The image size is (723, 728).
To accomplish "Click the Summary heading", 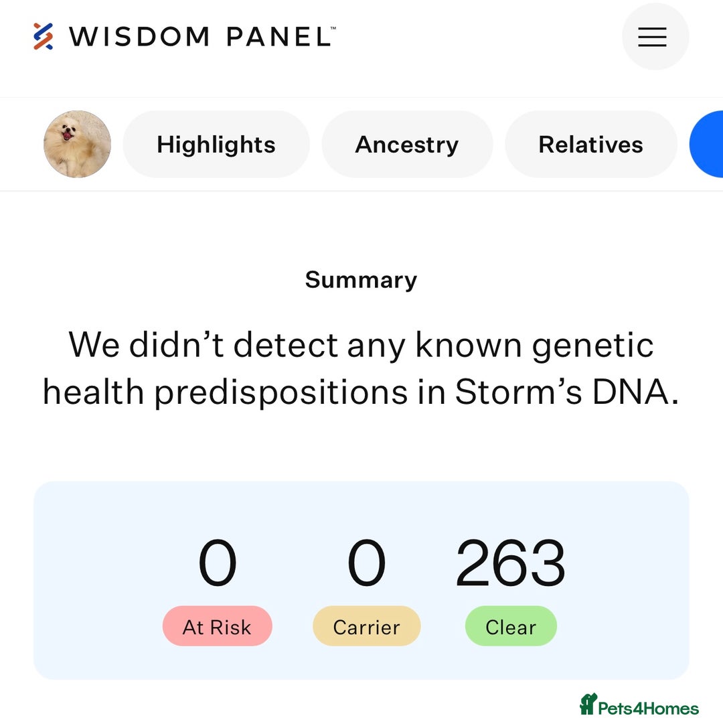I will tap(361, 280).
